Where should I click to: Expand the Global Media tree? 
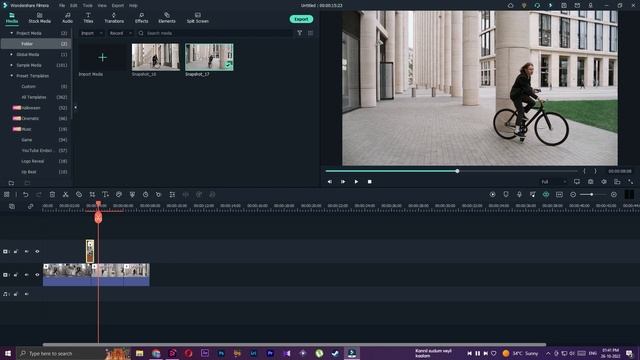tap(11, 54)
